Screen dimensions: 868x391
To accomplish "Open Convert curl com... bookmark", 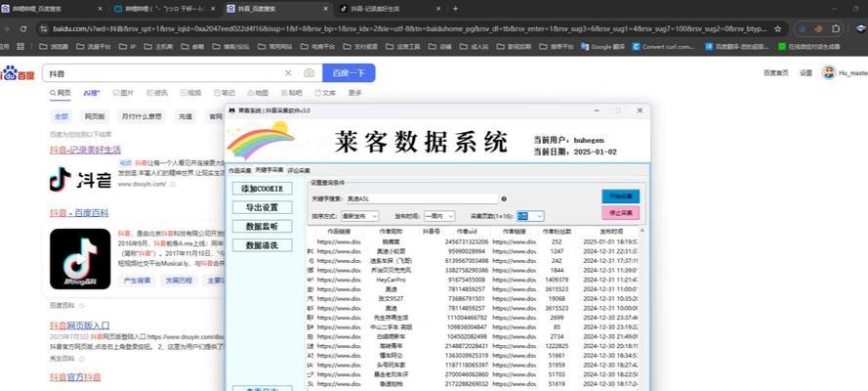I will pos(664,47).
